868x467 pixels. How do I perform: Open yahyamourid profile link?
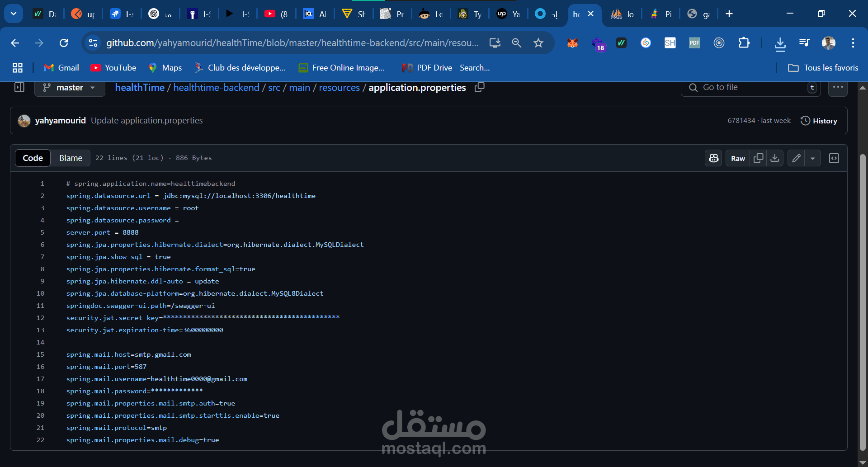coord(60,121)
